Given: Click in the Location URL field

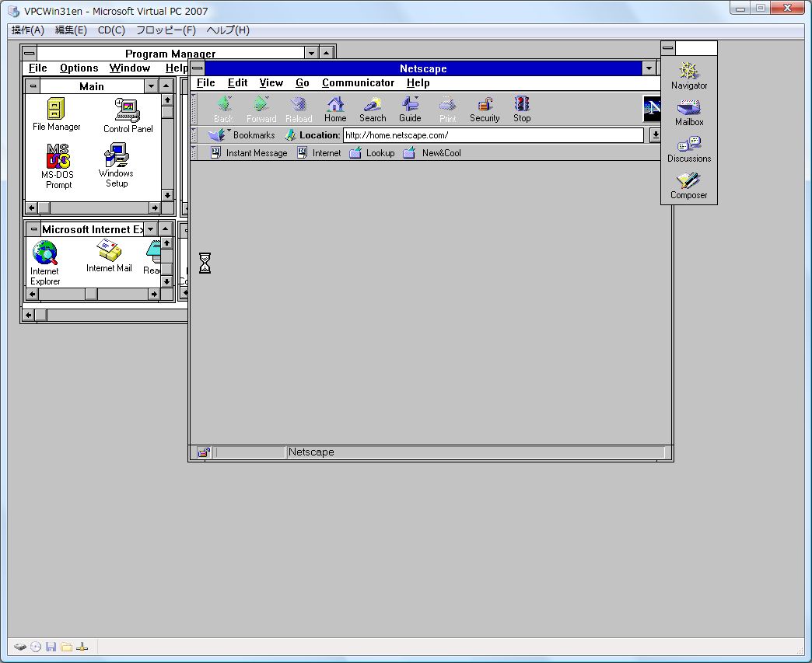Looking at the screenshot, I should (493, 135).
